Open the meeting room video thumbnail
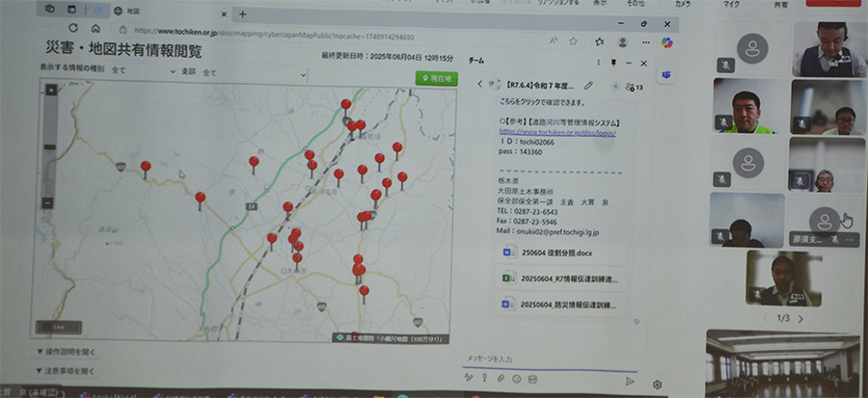 [783, 362]
